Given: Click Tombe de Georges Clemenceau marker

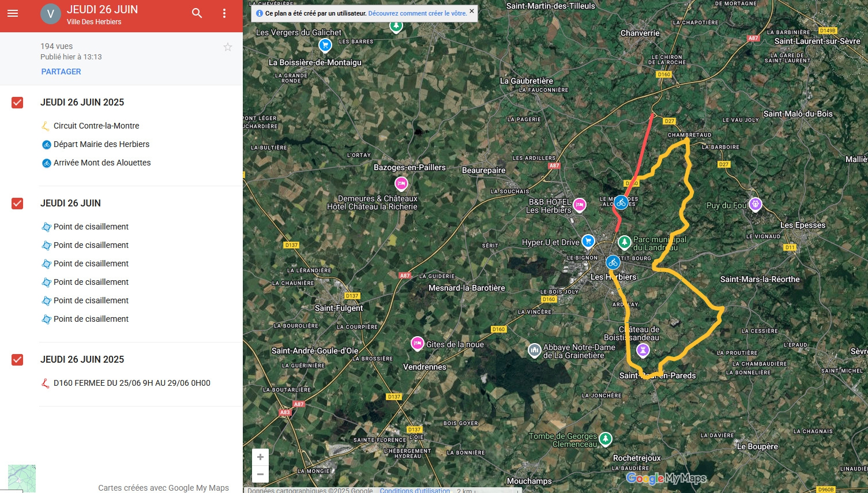Looking at the screenshot, I should tap(606, 439).
